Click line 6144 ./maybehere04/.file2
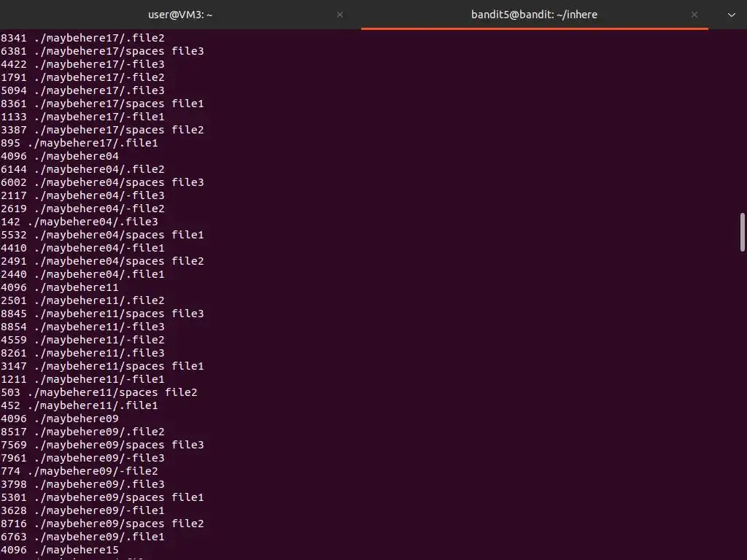This screenshot has width=747, height=560. click(82, 169)
